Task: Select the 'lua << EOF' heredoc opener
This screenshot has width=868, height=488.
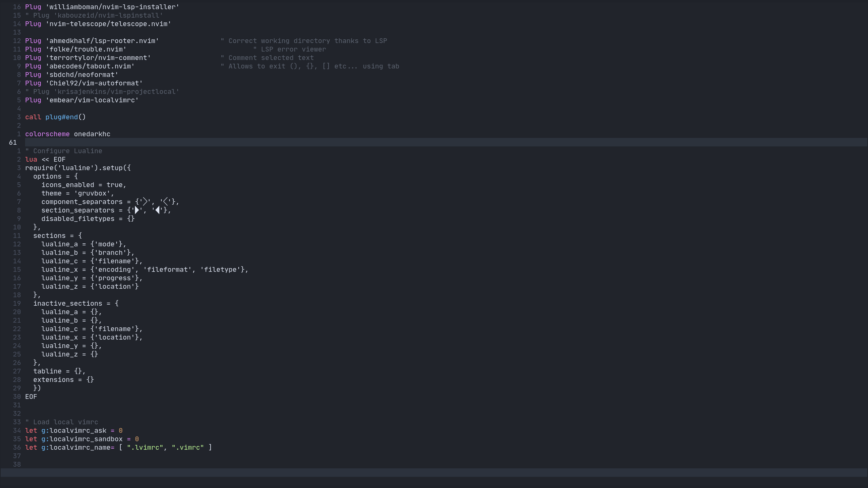Action: pyautogui.click(x=45, y=159)
